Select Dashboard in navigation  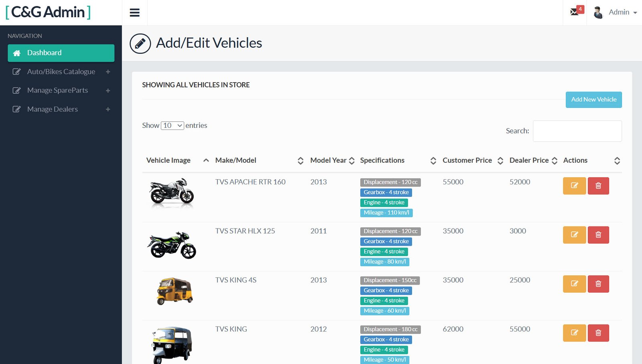point(61,53)
